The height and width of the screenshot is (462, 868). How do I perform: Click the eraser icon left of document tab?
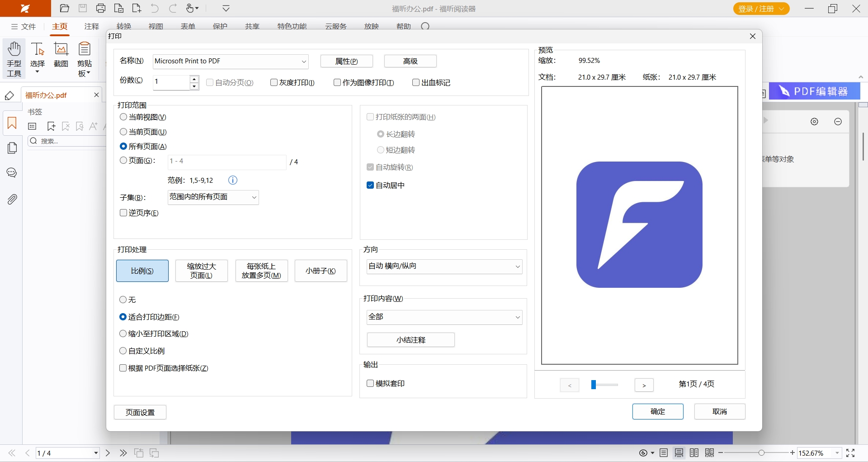tap(9, 95)
